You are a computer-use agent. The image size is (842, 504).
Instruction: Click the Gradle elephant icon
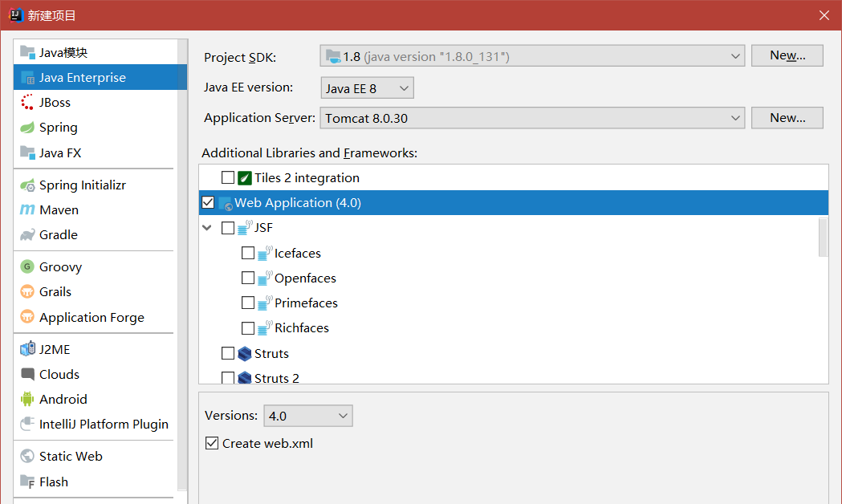[x=27, y=234]
